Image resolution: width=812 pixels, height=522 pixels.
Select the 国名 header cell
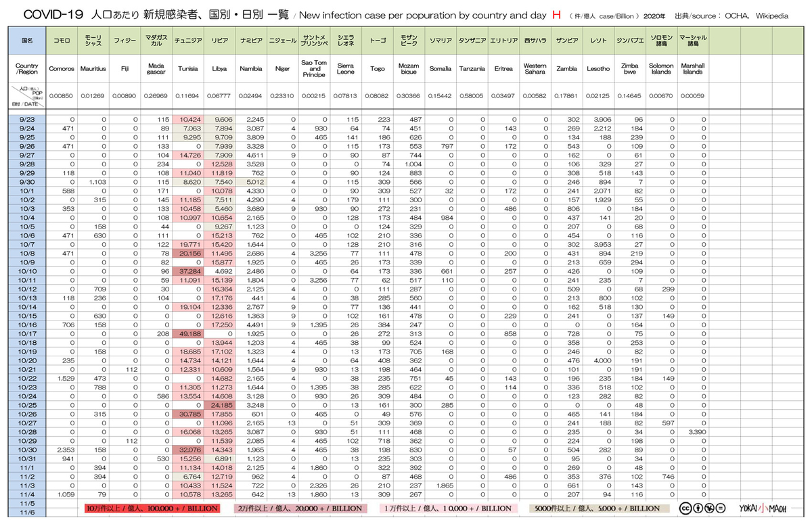point(27,41)
